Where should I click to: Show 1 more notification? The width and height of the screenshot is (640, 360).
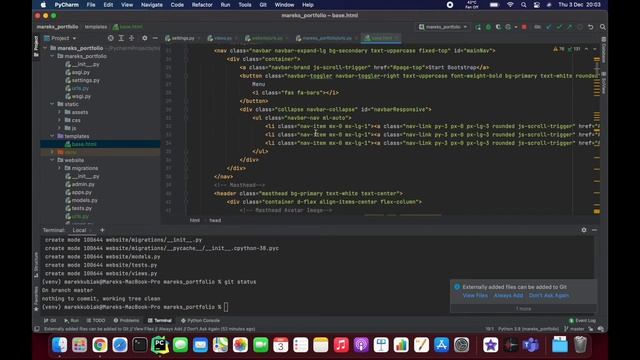click(523, 309)
